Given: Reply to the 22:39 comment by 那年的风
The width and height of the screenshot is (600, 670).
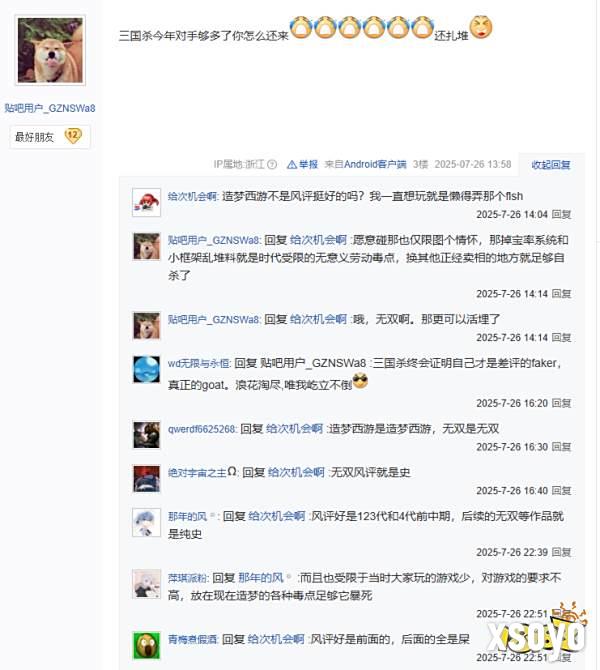Looking at the screenshot, I should point(562,552).
